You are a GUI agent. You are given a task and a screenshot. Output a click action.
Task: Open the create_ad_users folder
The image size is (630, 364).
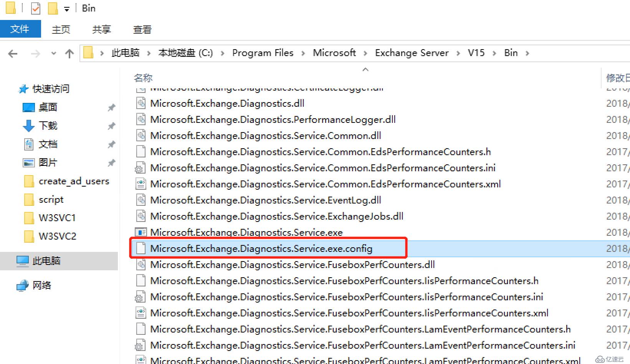74,181
